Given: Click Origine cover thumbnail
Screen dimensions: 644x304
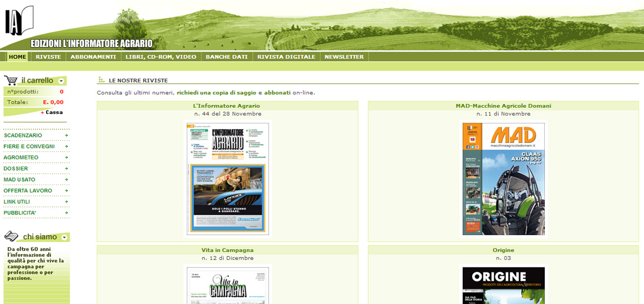Looking at the screenshot, I should [x=503, y=284].
